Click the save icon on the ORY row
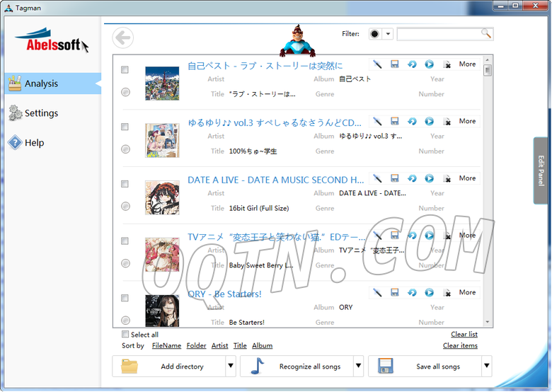 tap(395, 292)
